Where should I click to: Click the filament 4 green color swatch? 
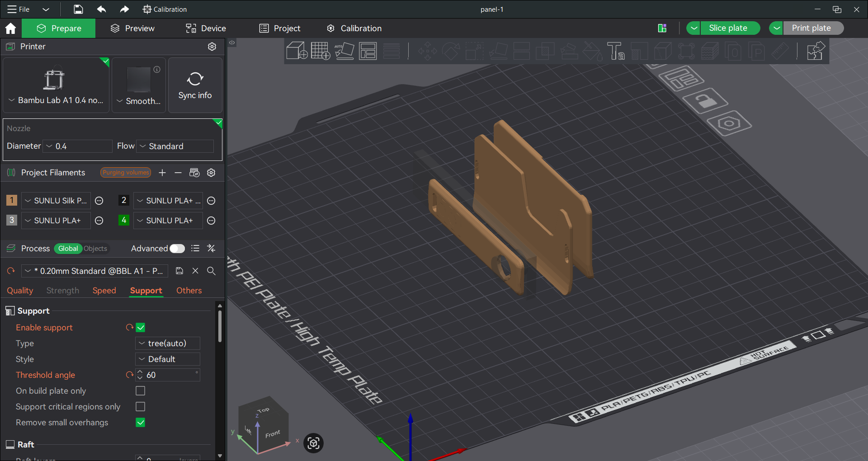[x=123, y=220]
